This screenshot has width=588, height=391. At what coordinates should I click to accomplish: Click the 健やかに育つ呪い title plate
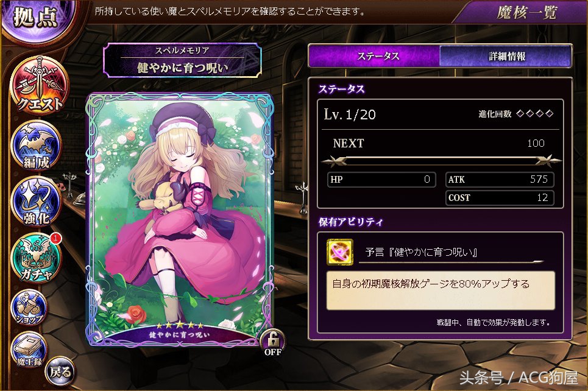182,60
